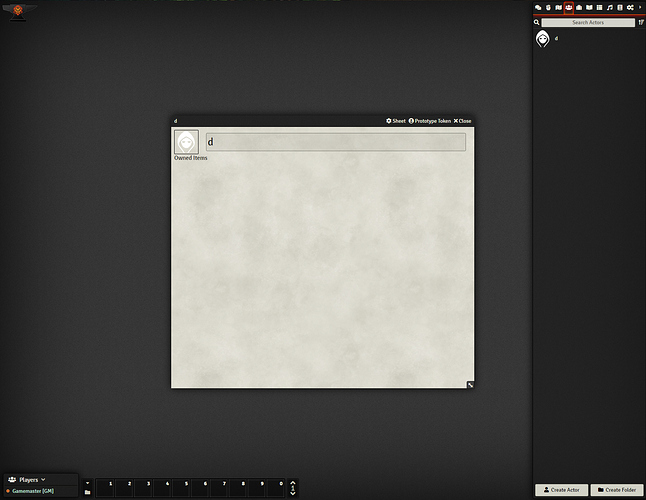646x500 pixels.
Task: Open the Compendium Packs tab
Action: (x=620, y=8)
